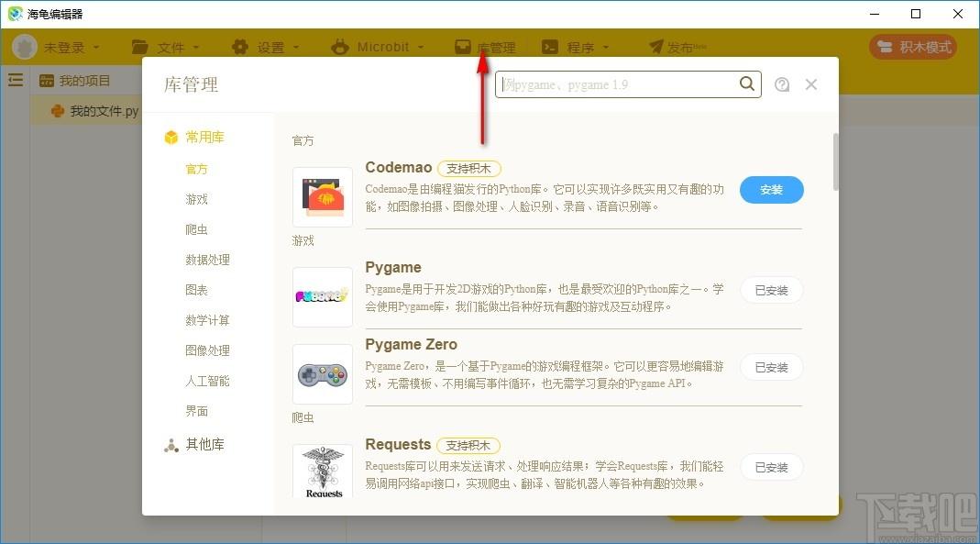Click the Pygame library logo thumbnail

click(x=323, y=297)
